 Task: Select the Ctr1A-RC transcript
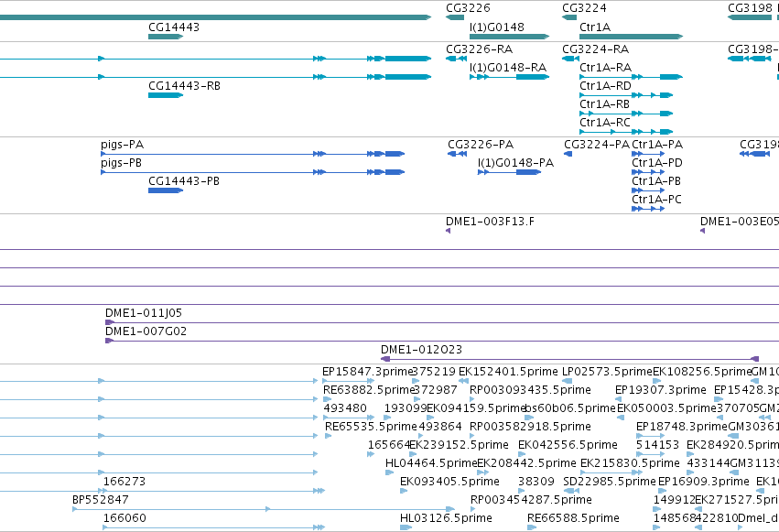[626, 132]
